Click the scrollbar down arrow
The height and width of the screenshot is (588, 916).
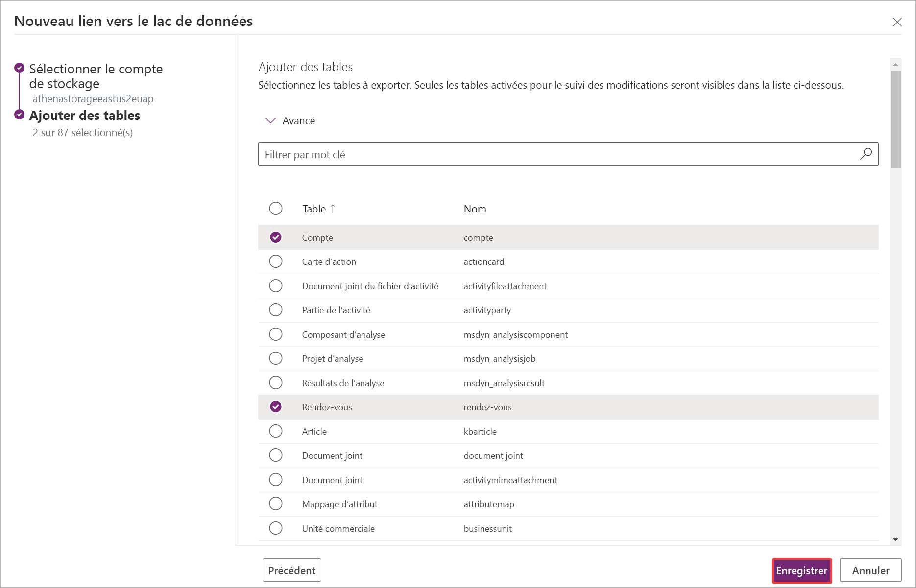[x=895, y=539]
